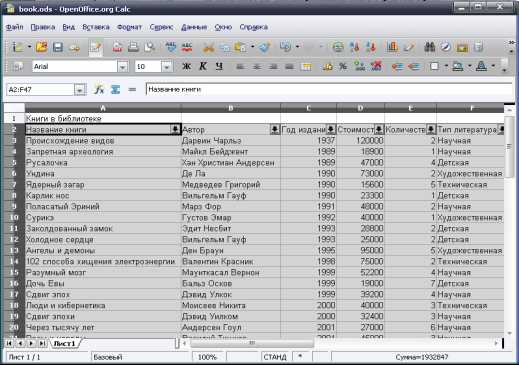Cut the selection with the scissors icon
519x365 pixels.
click(x=208, y=47)
